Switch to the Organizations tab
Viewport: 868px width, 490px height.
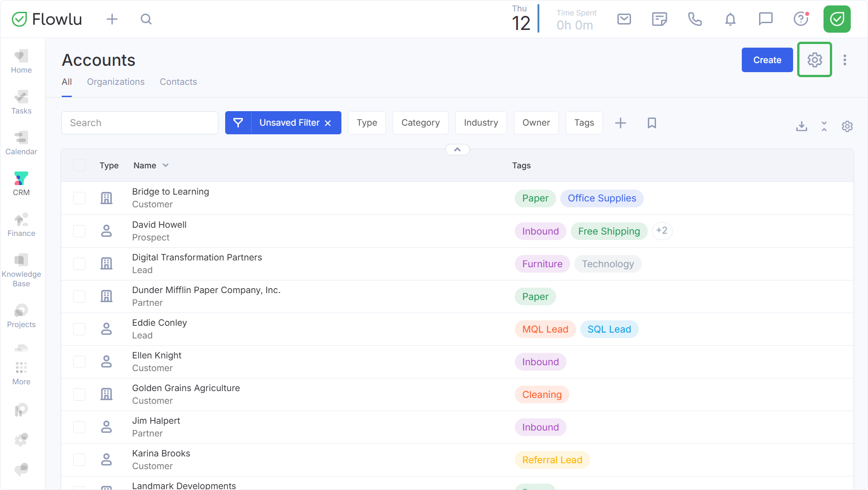point(116,82)
